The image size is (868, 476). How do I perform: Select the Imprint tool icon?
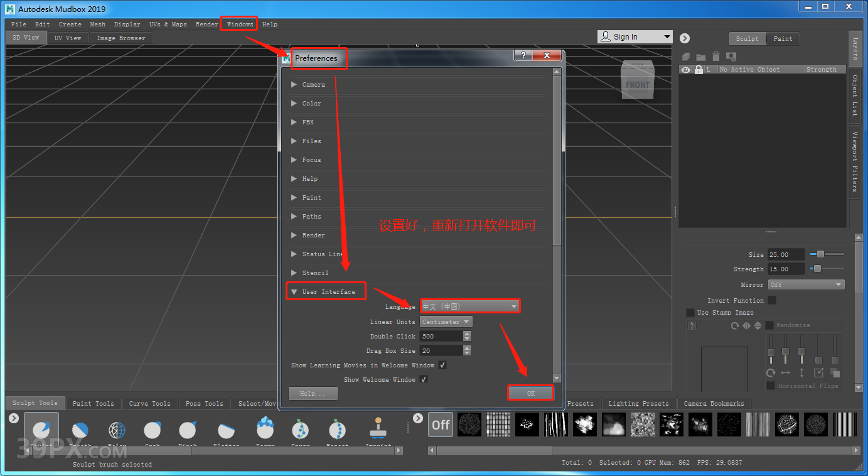pos(377,430)
